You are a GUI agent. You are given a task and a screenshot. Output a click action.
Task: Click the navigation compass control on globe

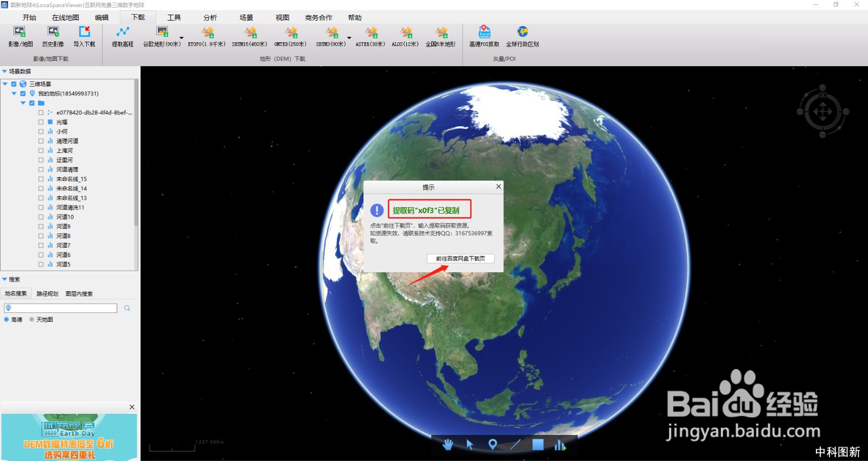pyautogui.click(x=822, y=112)
